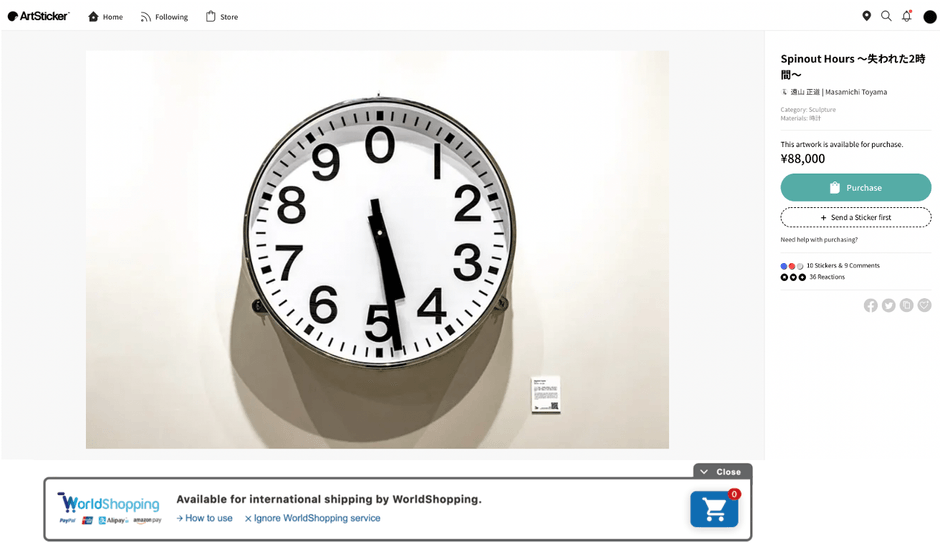Viewport: 940px width, 552px height.
Task: Click the clock artwork image
Action: click(x=377, y=249)
